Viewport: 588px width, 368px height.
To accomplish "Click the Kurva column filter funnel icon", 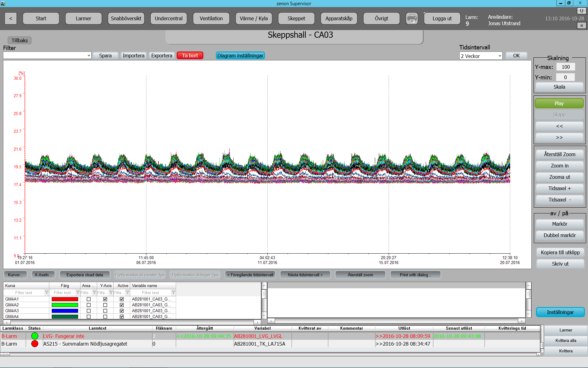I will [x=47, y=293].
